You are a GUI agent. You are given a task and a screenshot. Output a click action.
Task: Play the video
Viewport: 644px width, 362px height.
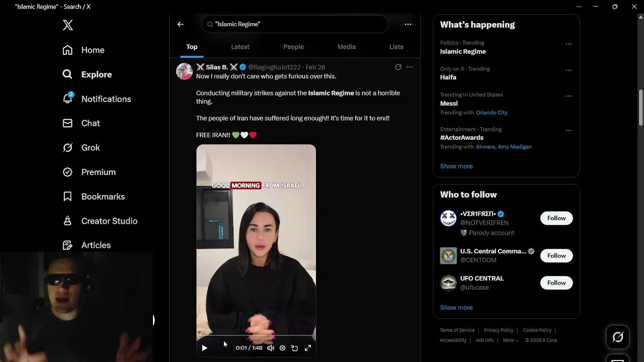[204, 348]
